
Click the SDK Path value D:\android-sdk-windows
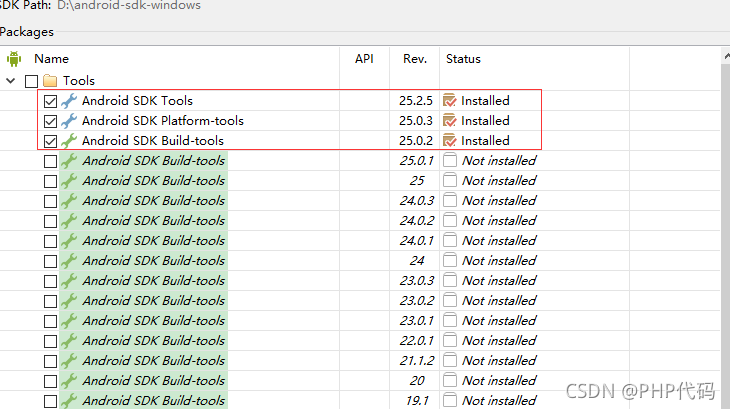coord(129,6)
